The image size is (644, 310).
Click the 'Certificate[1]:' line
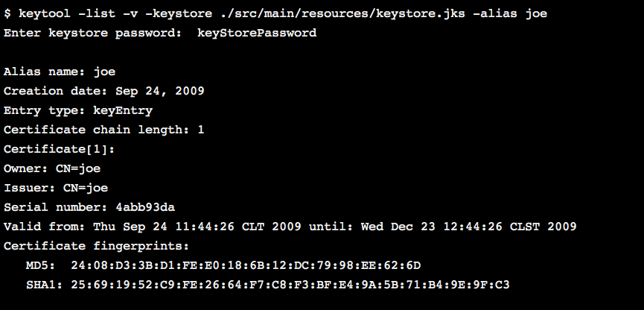coord(60,149)
